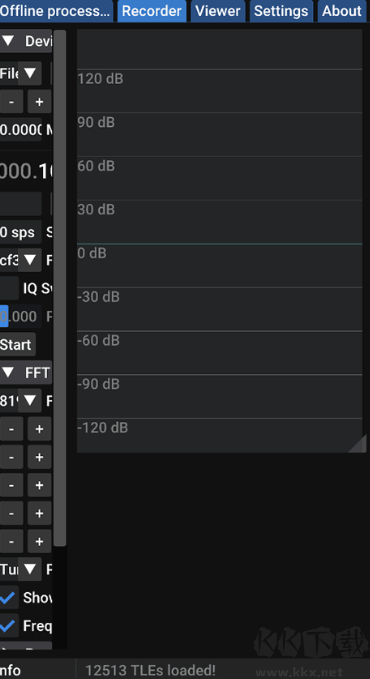Click the first minus button in FFT section
The width and height of the screenshot is (370, 679).
(11, 429)
